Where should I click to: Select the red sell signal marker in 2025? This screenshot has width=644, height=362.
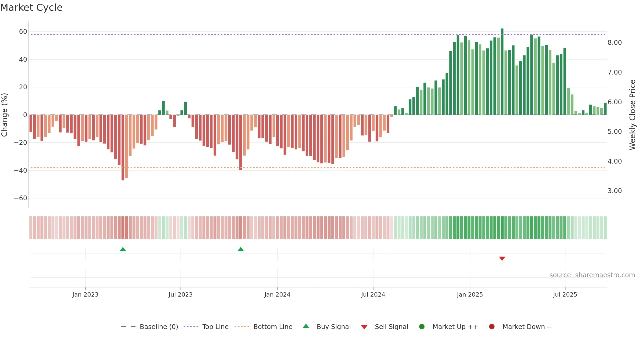(x=502, y=258)
